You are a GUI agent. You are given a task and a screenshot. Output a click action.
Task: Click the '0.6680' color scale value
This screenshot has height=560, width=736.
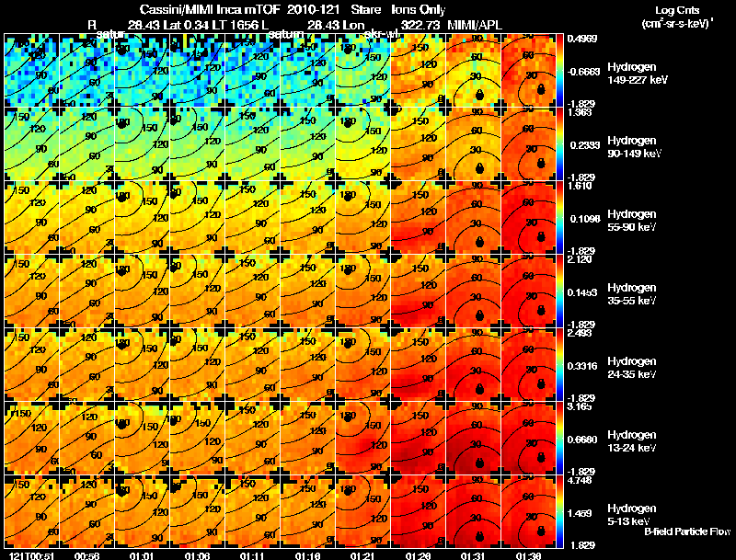[x=582, y=440]
